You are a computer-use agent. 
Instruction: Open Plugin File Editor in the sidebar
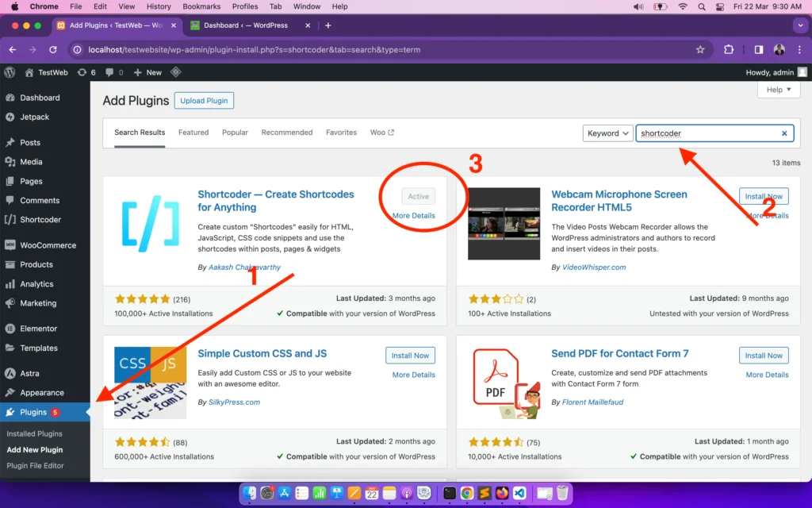[x=35, y=466]
